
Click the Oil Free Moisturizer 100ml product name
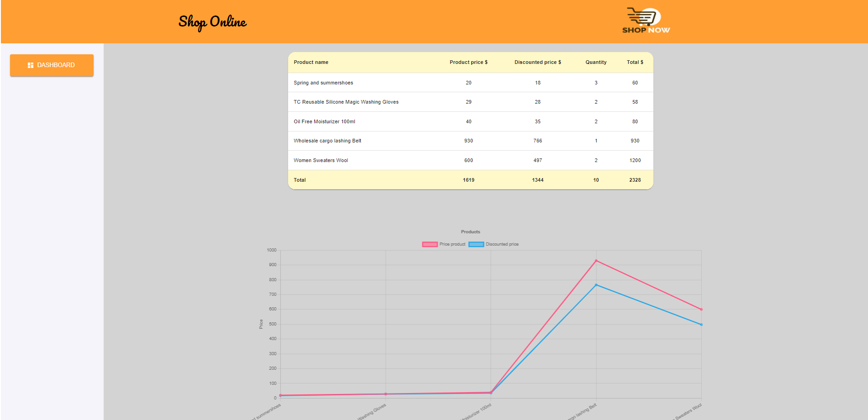tap(324, 121)
